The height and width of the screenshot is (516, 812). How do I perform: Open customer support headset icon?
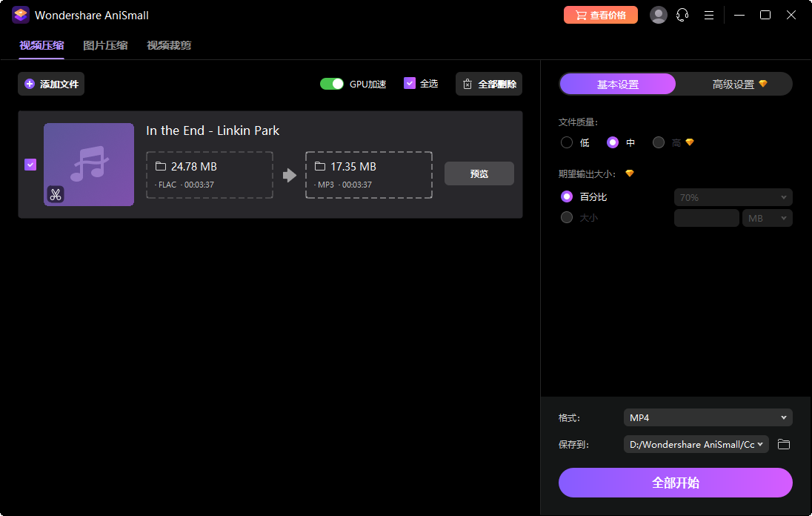point(682,15)
